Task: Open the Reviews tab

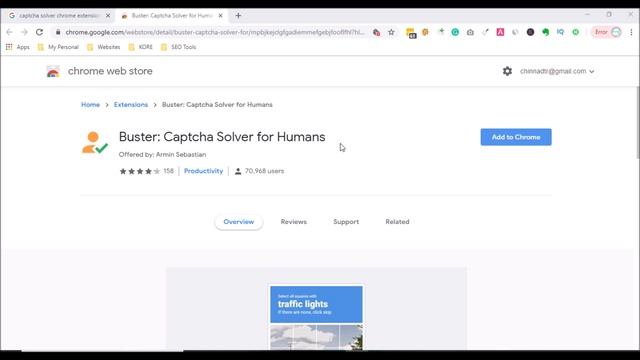Action: (293, 222)
